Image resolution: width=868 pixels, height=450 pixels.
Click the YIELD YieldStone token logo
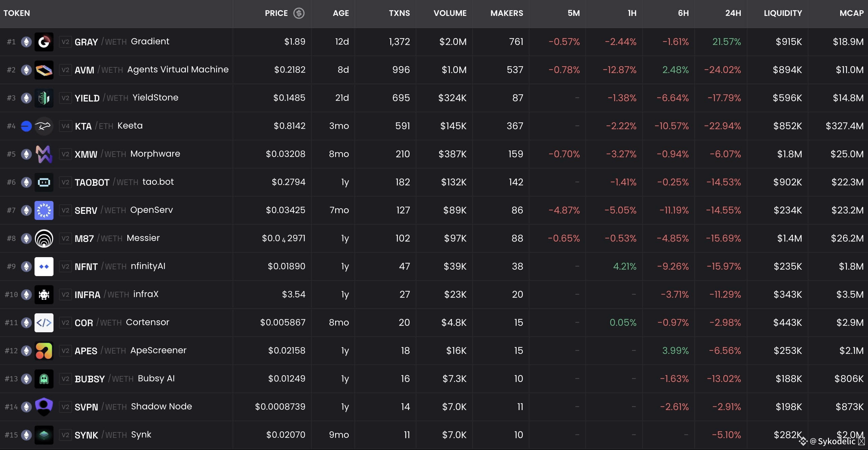(x=44, y=98)
